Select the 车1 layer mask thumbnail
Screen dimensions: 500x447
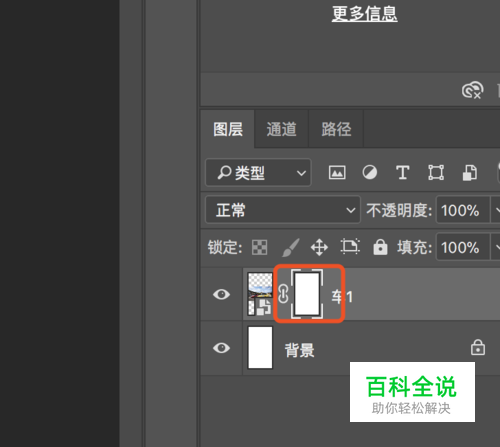307,294
